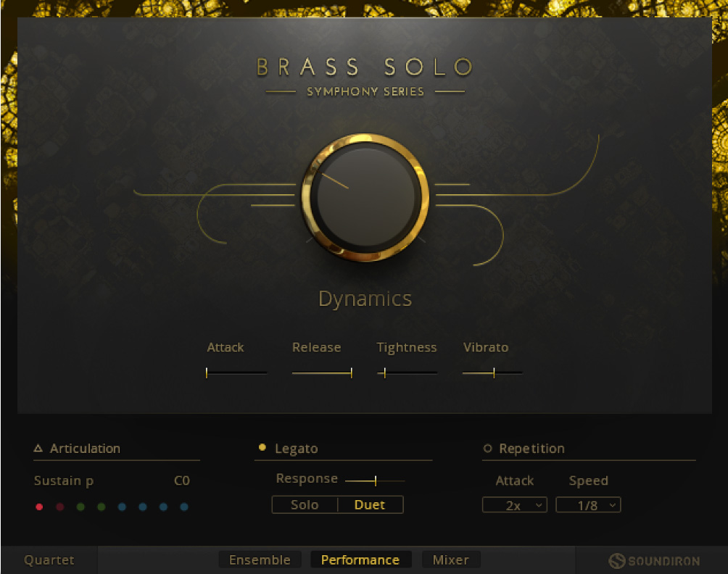This screenshot has width=728, height=574.
Task: Click the Repetition section heading
Action: tap(531, 449)
